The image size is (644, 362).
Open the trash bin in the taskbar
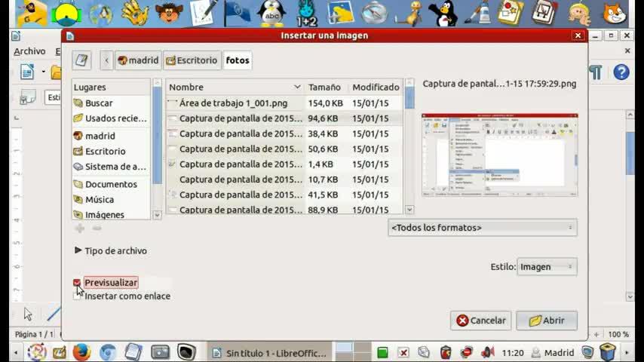[607, 352]
